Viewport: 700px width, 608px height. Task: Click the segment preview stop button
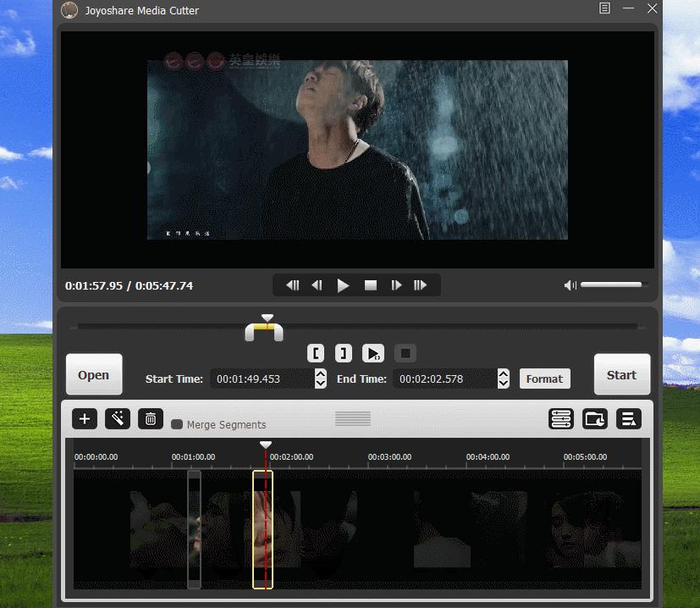(x=405, y=353)
